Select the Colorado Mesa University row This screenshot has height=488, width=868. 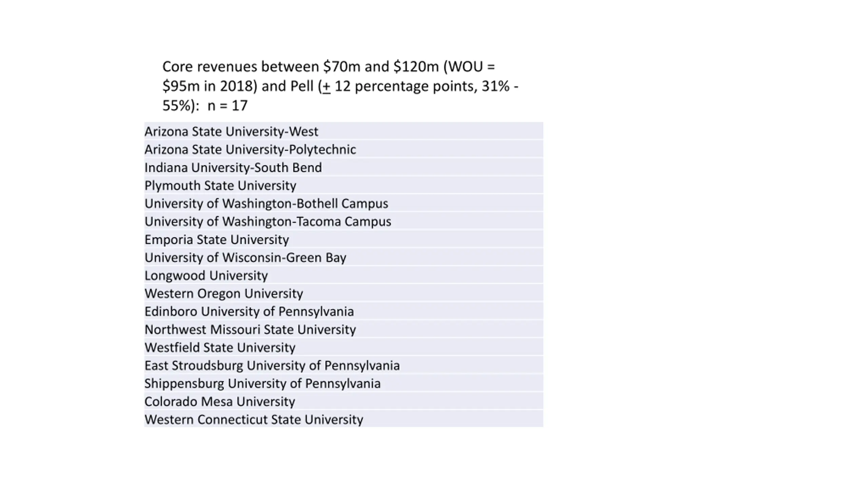(220, 402)
